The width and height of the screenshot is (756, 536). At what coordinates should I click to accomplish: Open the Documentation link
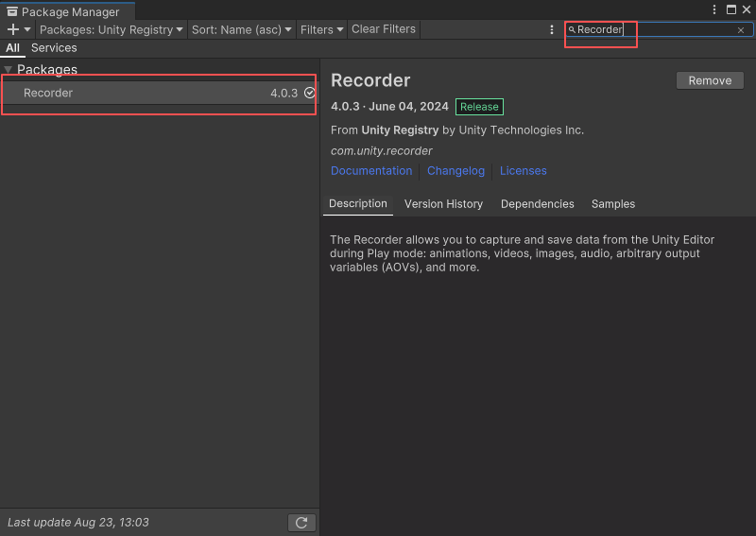pos(371,171)
